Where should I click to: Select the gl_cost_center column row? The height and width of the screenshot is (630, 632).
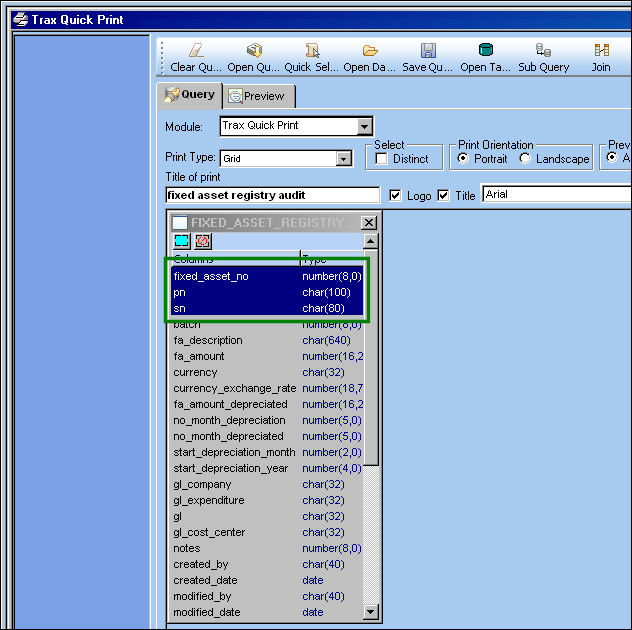(268, 532)
